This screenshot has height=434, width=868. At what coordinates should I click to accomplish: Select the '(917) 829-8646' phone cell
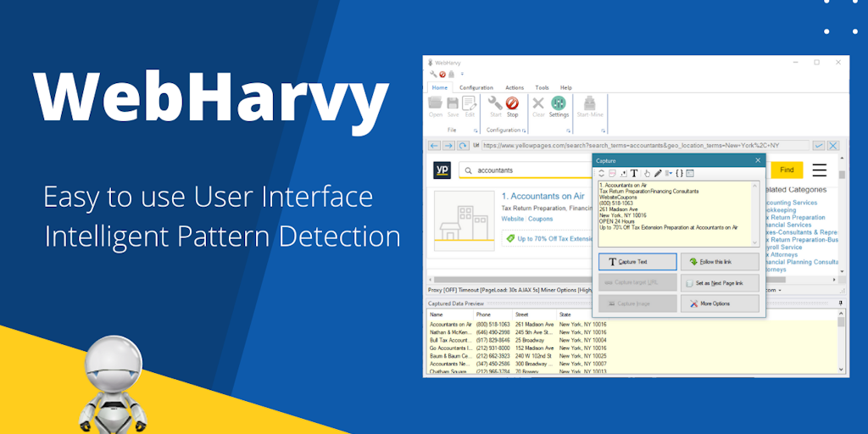494,340
